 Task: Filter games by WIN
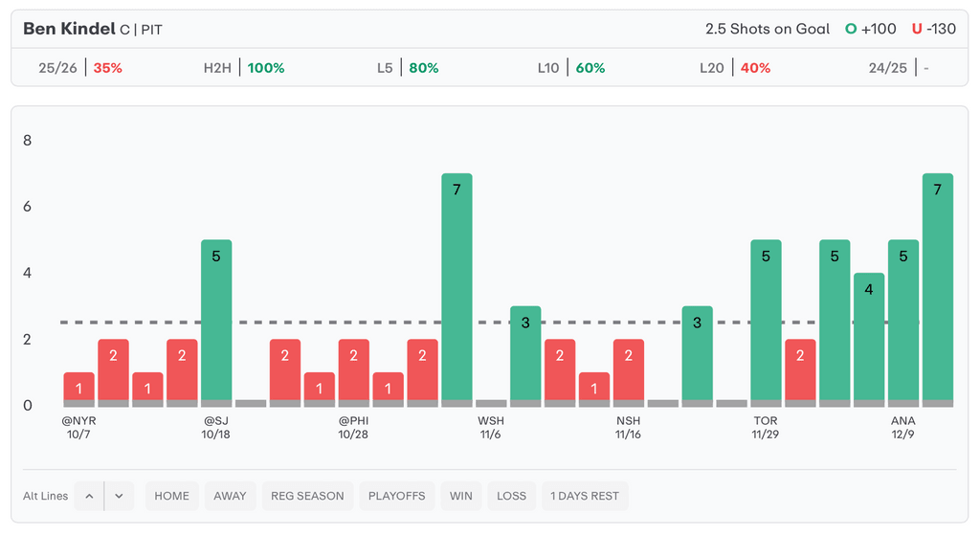pos(461,496)
